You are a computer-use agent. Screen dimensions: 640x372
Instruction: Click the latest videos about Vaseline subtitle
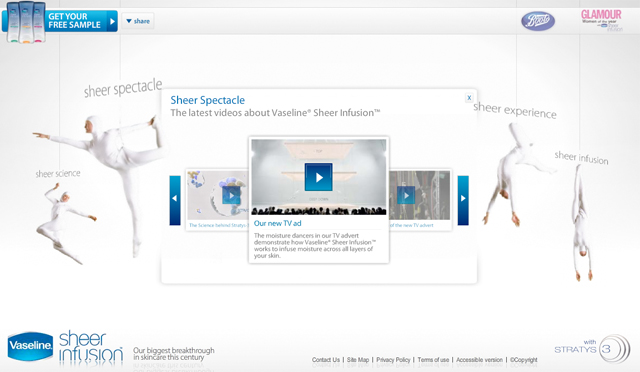tap(275, 113)
